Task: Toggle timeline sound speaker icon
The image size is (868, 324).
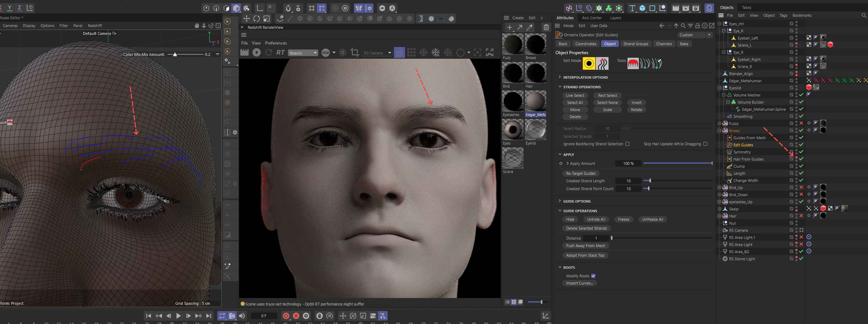Action: [242, 316]
